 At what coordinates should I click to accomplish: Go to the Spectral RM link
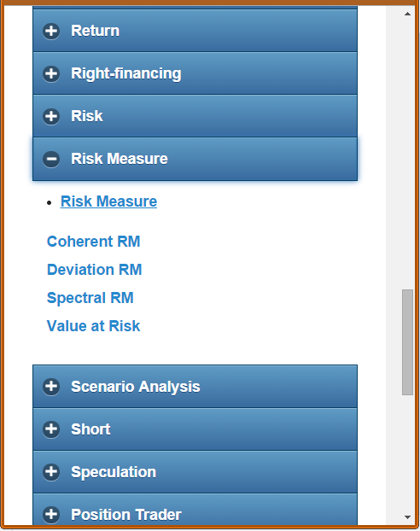(90, 298)
